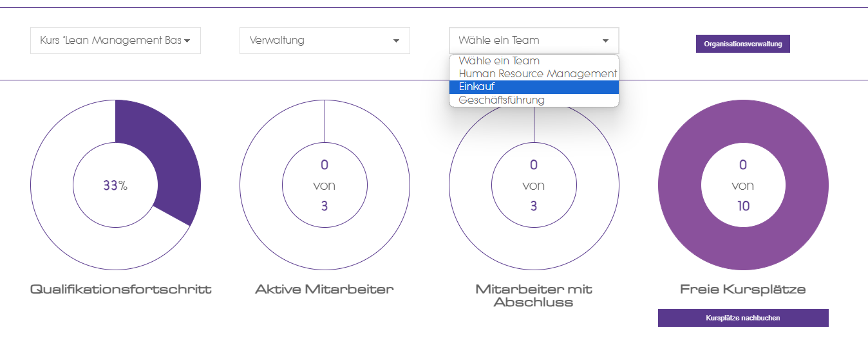Click the 33% label in the chart center
The height and width of the screenshot is (359, 868).
(x=115, y=186)
